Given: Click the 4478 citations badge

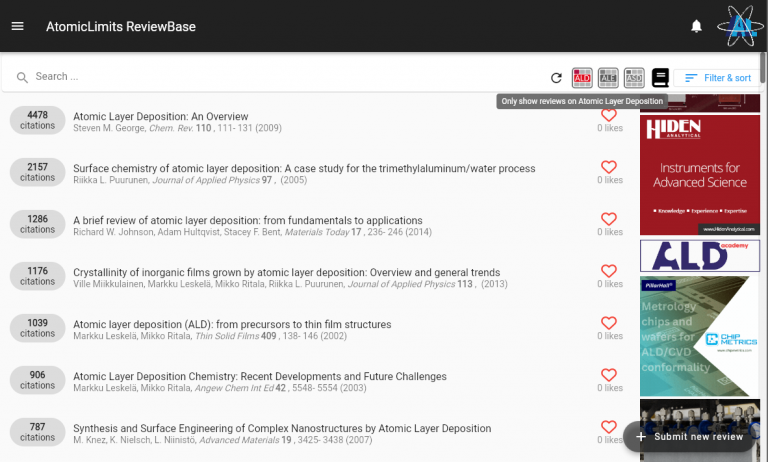Looking at the screenshot, I should [37, 120].
